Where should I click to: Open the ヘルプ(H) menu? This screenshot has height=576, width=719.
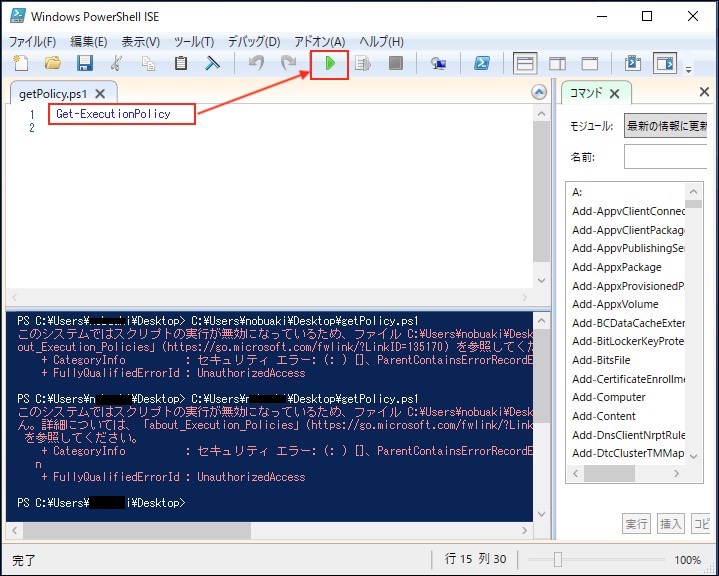[x=381, y=42]
